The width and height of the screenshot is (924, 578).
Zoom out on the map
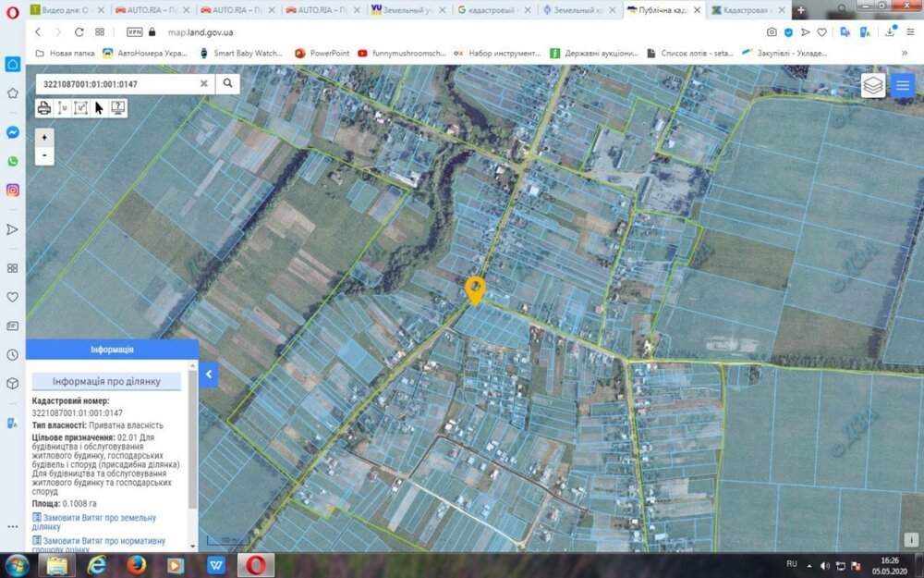point(44,155)
